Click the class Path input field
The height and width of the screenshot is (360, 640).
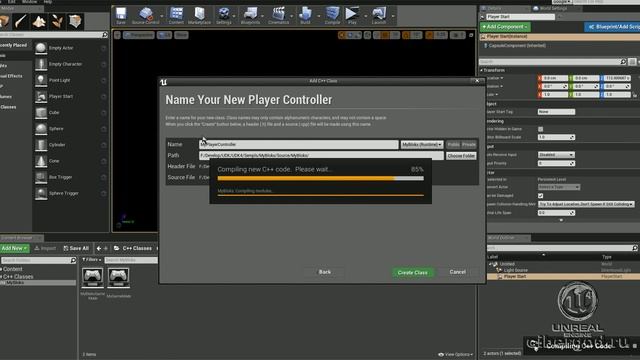click(x=321, y=156)
